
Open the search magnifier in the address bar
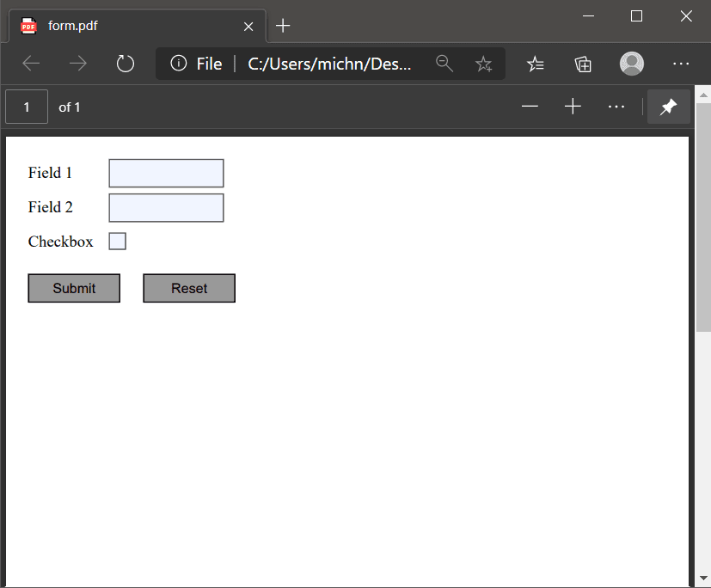pyautogui.click(x=445, y=64)
